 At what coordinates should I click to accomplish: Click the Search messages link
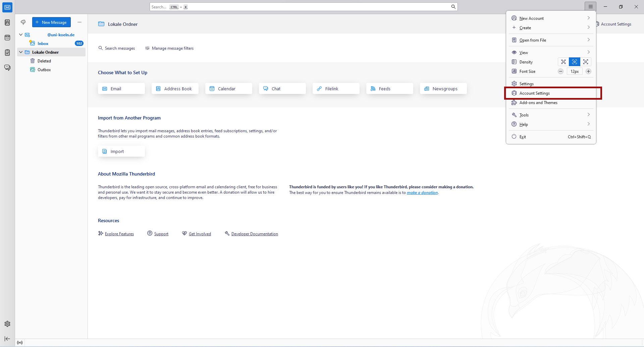117,48
